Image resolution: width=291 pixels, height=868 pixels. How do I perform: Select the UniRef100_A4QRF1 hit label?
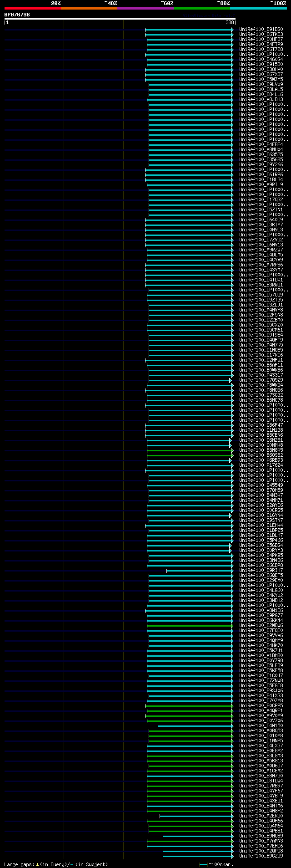[x=261, y=710]
